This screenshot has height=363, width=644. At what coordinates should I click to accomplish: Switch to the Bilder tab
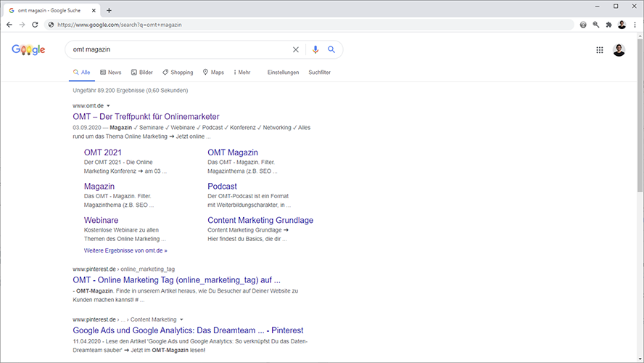point(141,73)
